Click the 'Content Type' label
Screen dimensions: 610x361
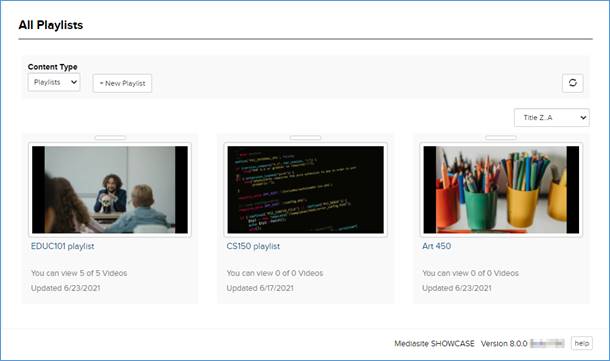[x=53, y=67]
